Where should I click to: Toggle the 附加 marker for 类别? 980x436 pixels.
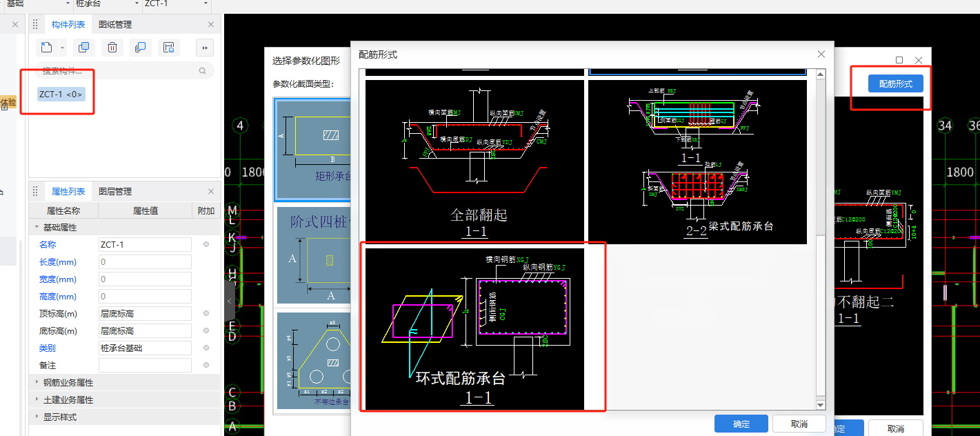[x=206, y=348]
